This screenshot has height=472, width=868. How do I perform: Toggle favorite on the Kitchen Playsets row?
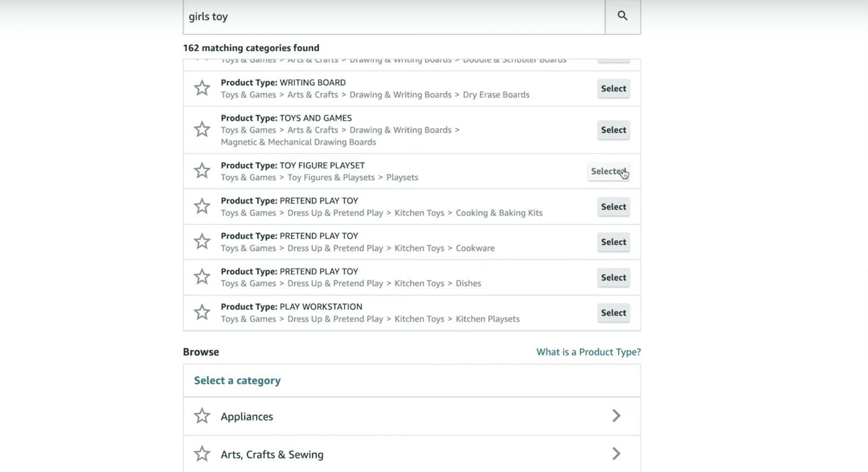pos(202,312)
